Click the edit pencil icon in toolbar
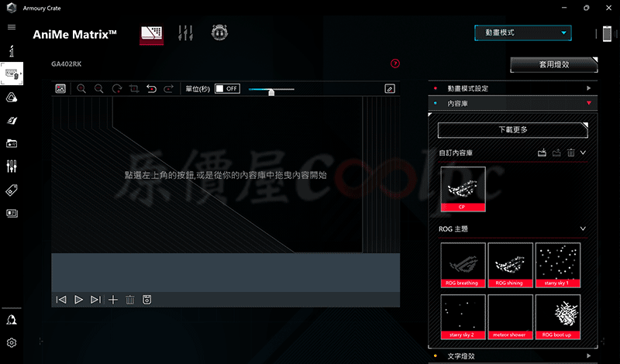620x364 pixels. tap(390, 88)
